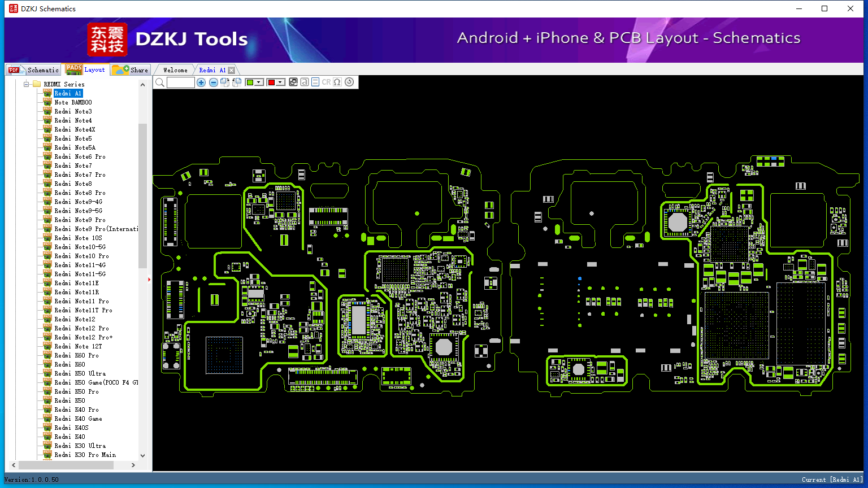
Task: Click the red color swatch
Action: 271,82
